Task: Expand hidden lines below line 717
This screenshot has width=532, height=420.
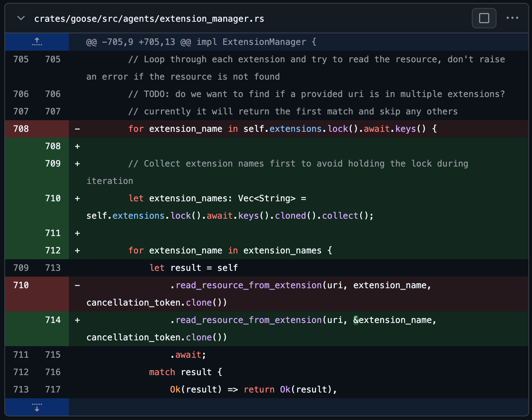Action: click(x=37, y=407)
